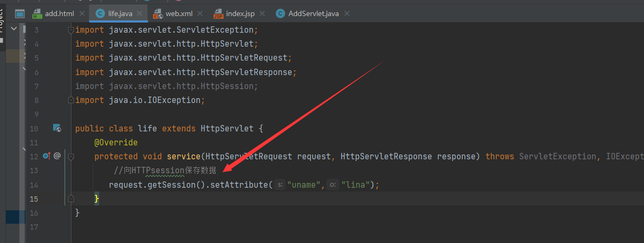This screenshot has width=644, height=243.
Task: Click the class name "life" in the declaration
Action: pyautogui.click(x=147, y=129)
